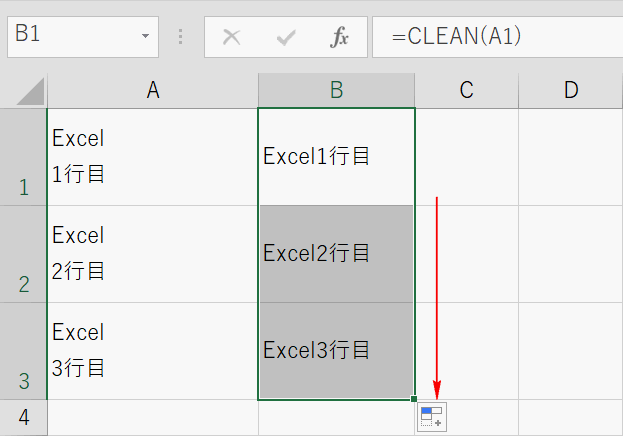Click cell B2 containing Excel2行目
This screenshot has width=623, height=436.
click(x=336, y=254)
